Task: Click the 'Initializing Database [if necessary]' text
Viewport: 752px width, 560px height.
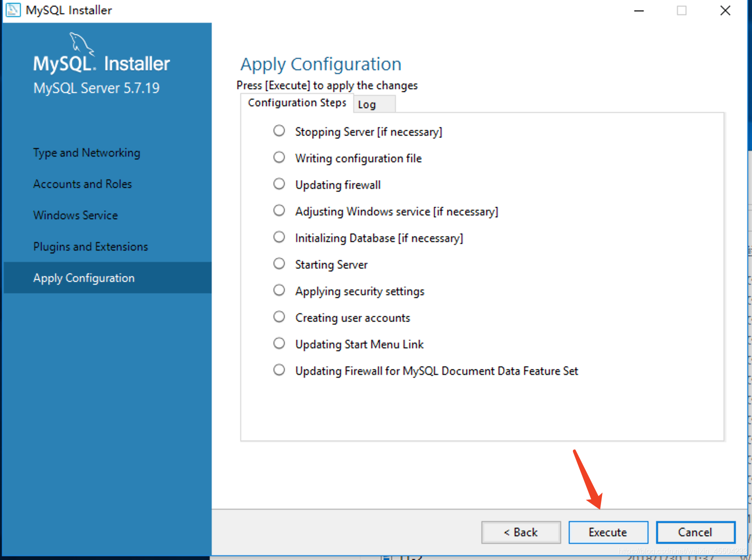Action: pyautogui.click(x=379, y=238)
